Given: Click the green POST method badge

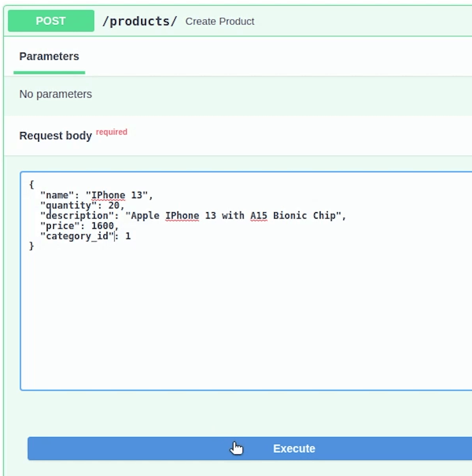Looking at the screenshot, I should (51, 21).
